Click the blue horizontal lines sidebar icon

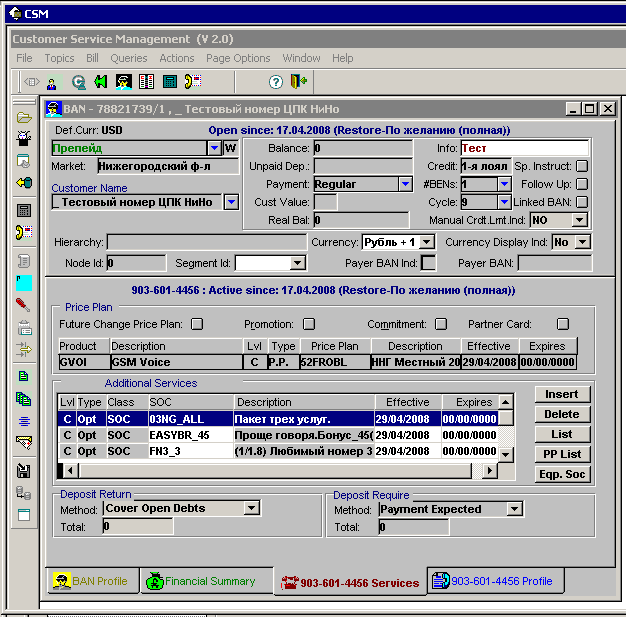24,421
